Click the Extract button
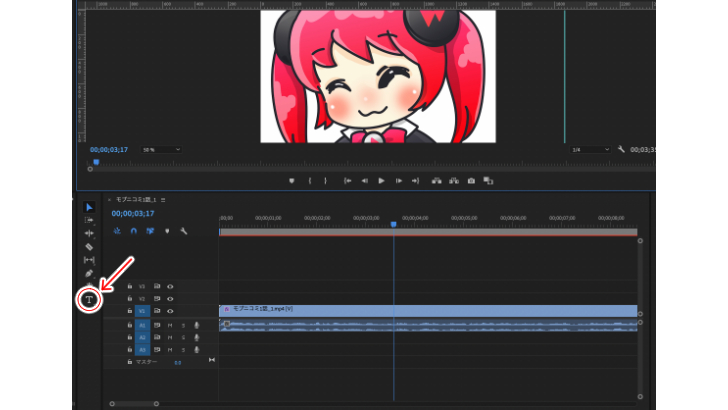This screenshot has height=410, width=728. [x=454, y=181]
